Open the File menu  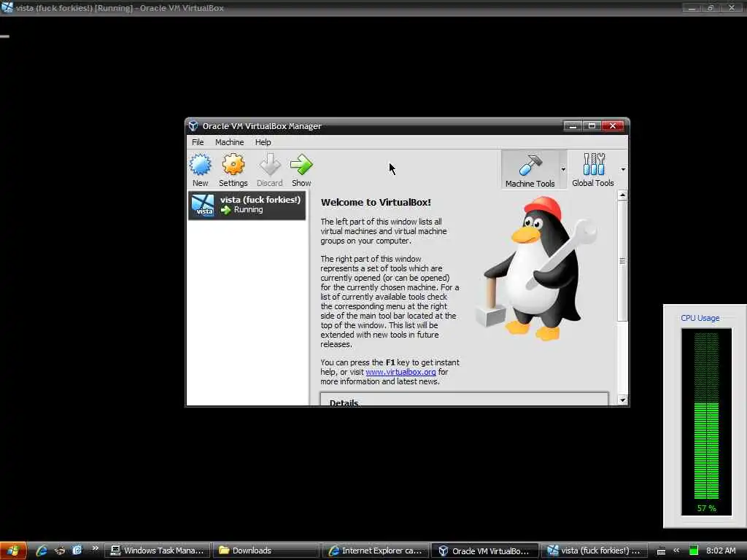pyautogui.click(x=198, y=142)
